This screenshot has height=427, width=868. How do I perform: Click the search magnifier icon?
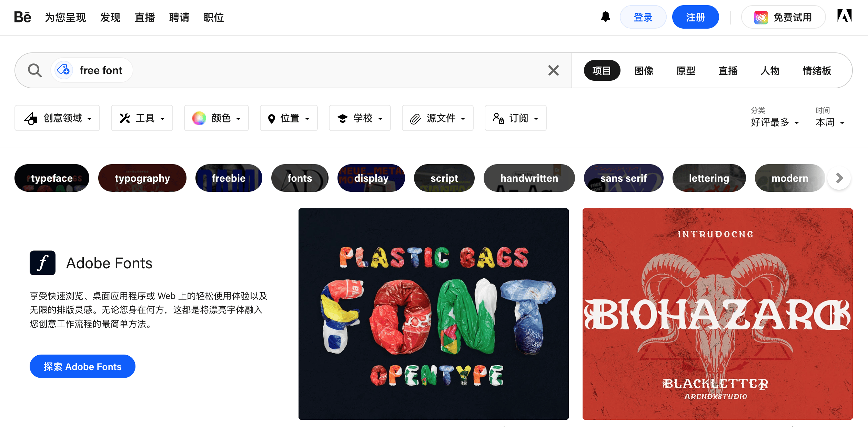(x=35, y=70)
